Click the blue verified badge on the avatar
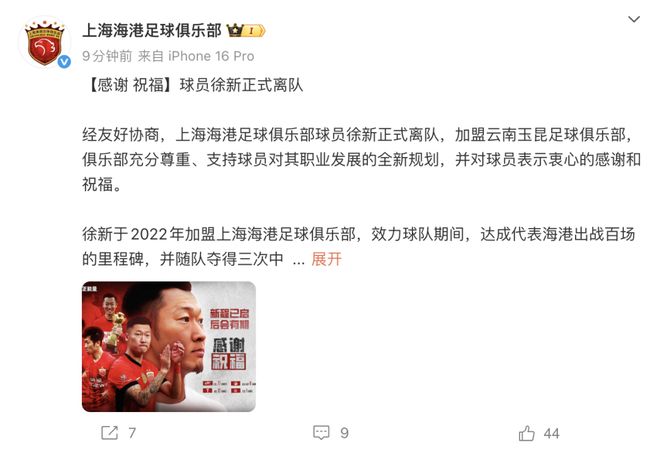This screenshot has height=453, width=660. [x=64, y=62]
